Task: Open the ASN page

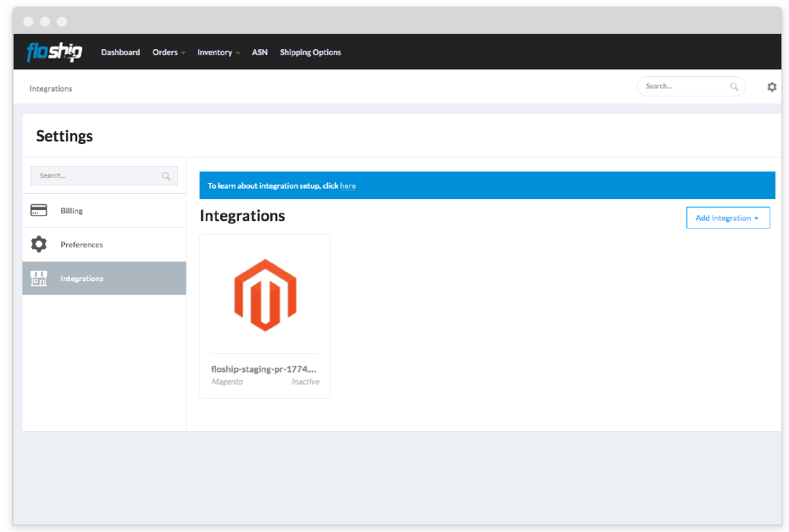Action: pos(259,53)
